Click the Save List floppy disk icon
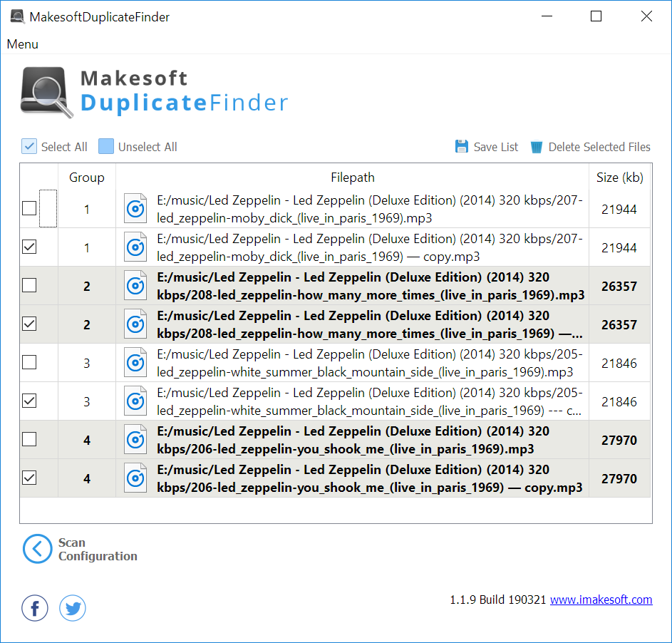Image resolution: width=672 pixels, height=643 pixels. coord(462,147)
